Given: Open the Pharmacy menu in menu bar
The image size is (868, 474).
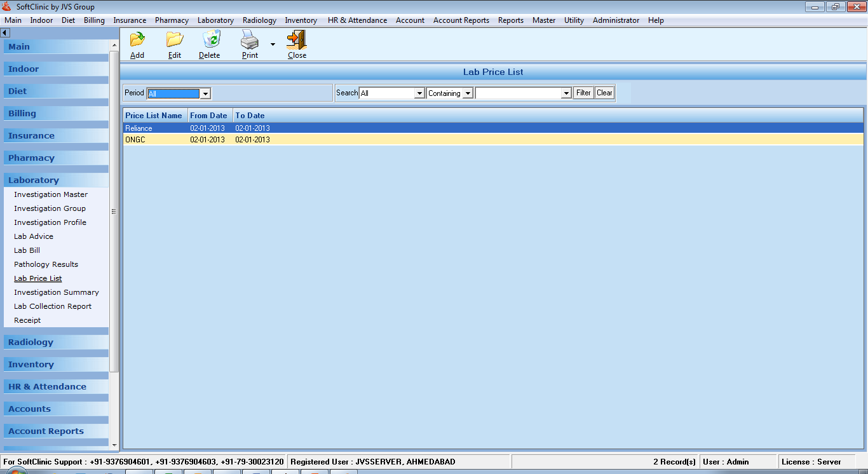Looking at the screenshot, I should click(172, 20).
